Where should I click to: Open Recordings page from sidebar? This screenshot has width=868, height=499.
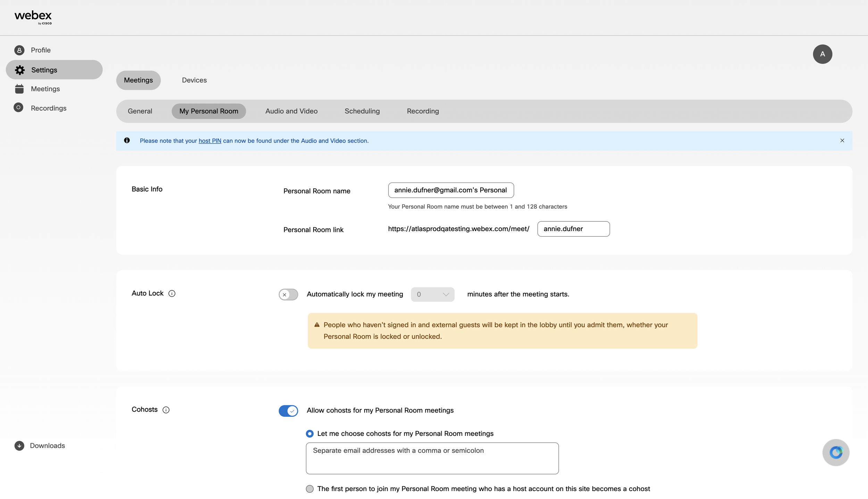coord(49,108)
